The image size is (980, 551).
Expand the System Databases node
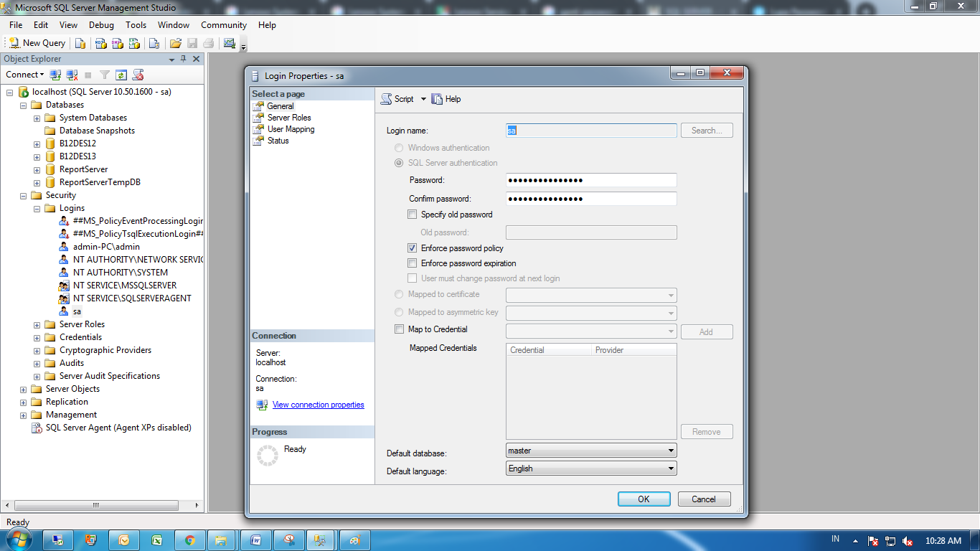click(37, 118)
